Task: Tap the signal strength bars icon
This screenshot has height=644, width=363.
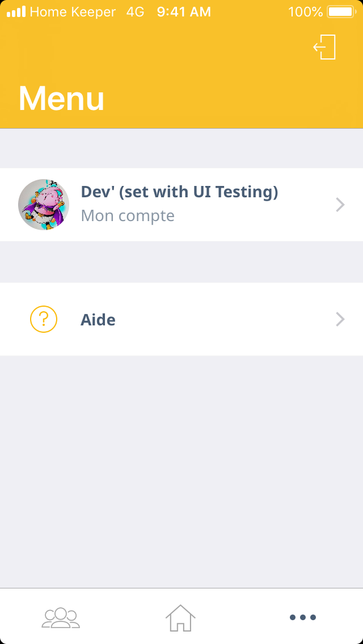Action: point(16,11)
